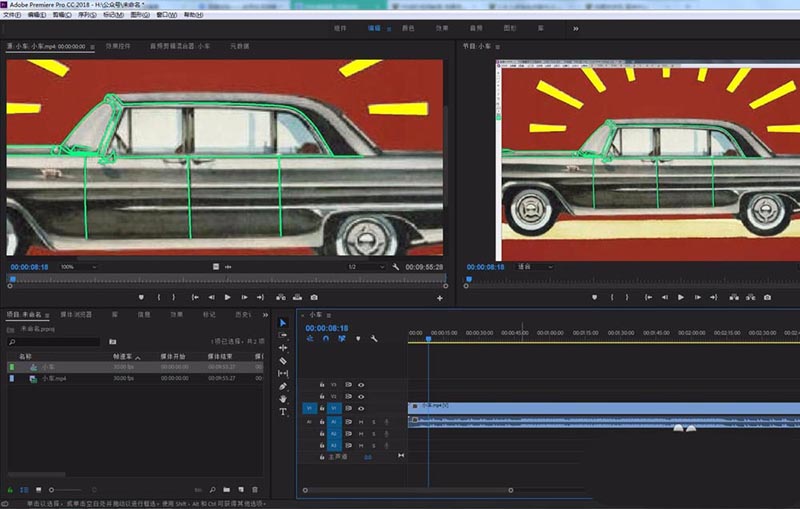
Task: Select the Pen tool
Action: pyautogui.click(x=283, y=386)
